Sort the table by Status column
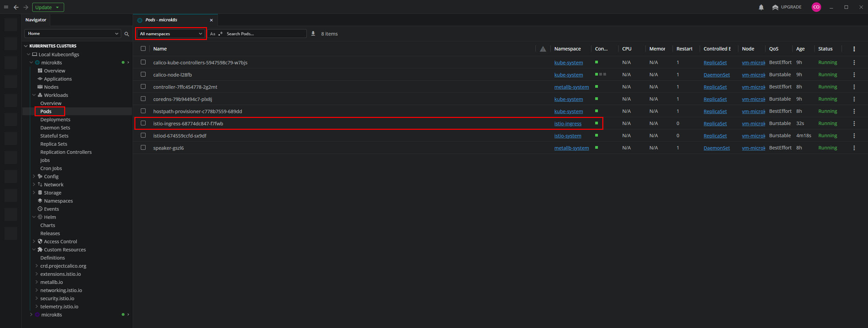868x328 pixels. point(825,49)
